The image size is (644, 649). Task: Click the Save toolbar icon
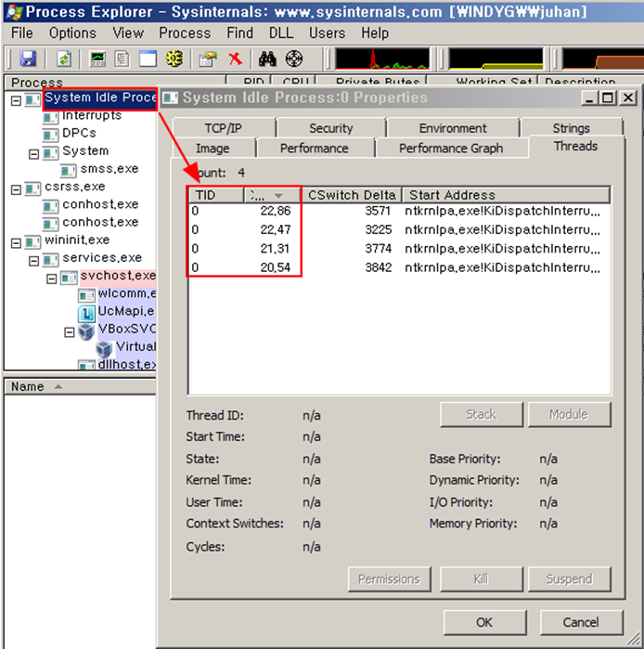[x=28, y=58]
